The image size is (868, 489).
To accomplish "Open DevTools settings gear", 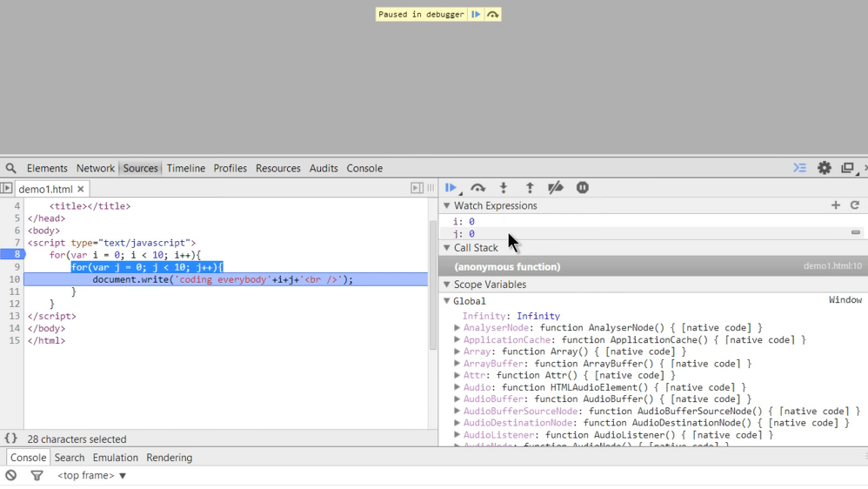I will tap(825, 168).
